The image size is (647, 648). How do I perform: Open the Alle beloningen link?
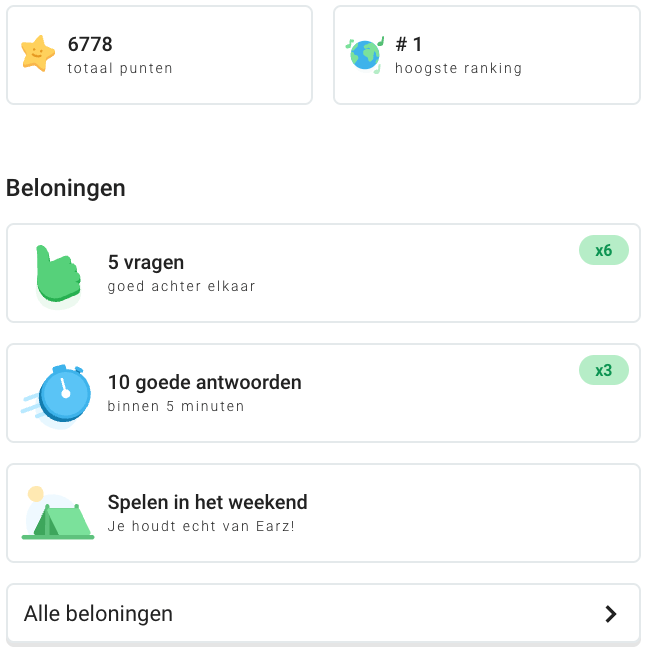point(98,614)
